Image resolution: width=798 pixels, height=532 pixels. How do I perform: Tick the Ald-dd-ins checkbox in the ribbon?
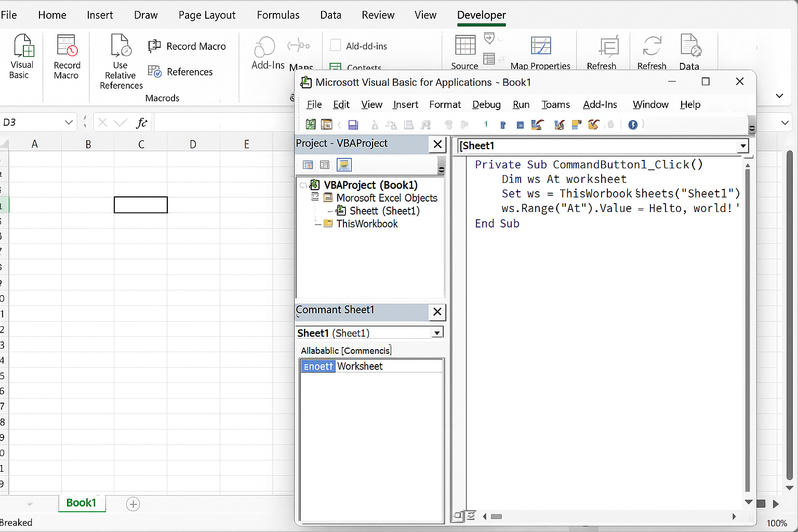coord(336,46)
